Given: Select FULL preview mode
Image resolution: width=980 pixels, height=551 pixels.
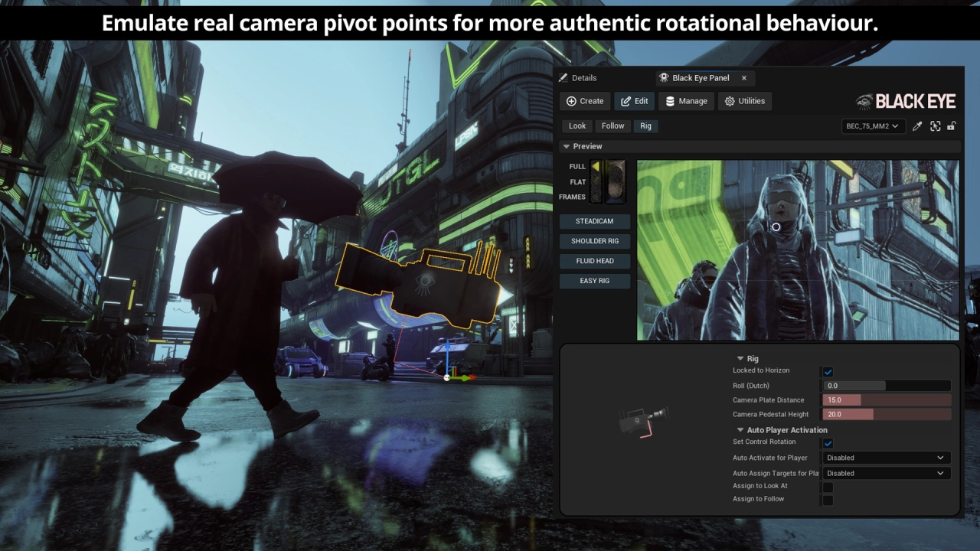Looking at the screenshot, I should pos(577,167).
